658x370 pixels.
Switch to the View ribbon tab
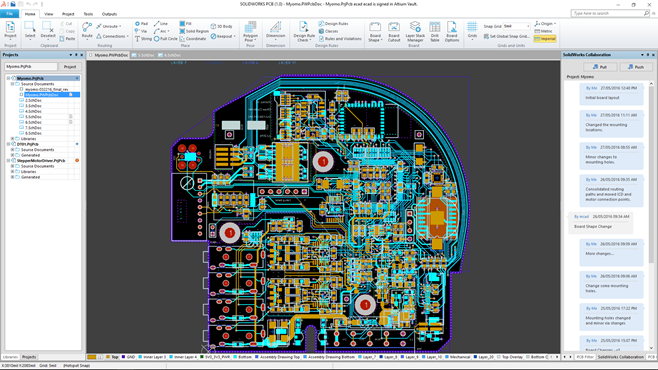[49, 14]
